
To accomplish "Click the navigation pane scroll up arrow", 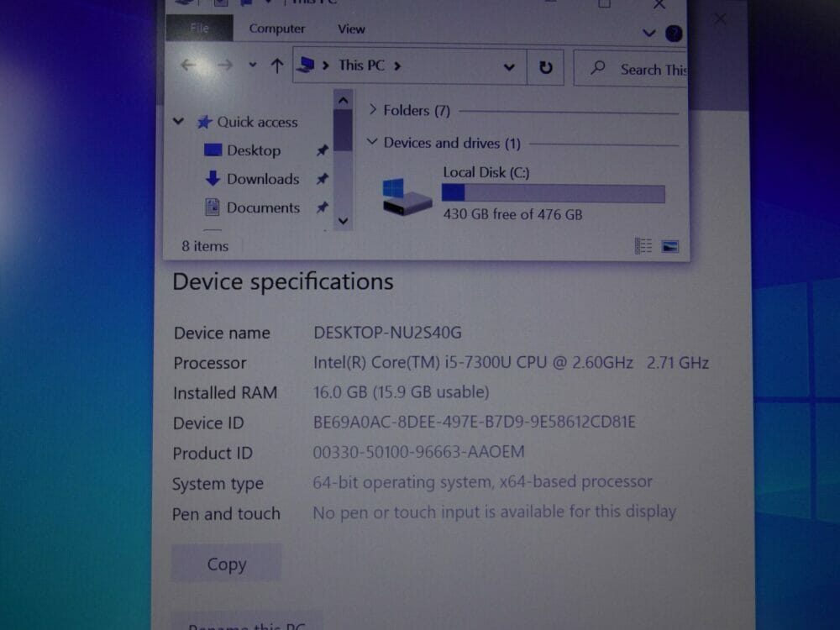I will click(343, 100).
